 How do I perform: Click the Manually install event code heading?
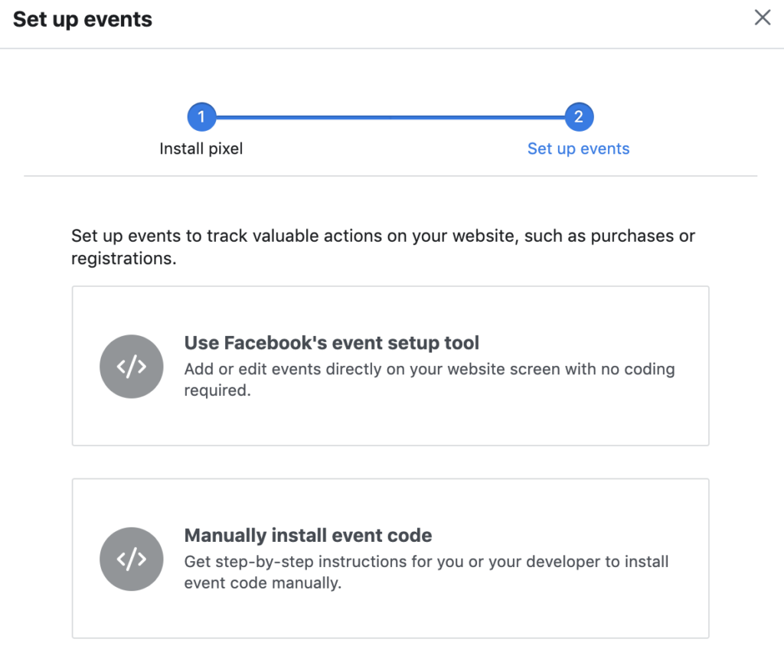click(308, 535)
